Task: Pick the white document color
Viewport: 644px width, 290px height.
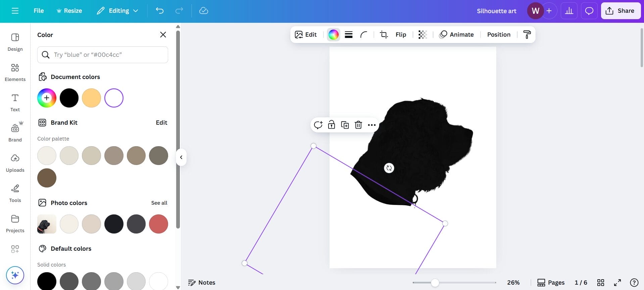Action: [114, 98]
